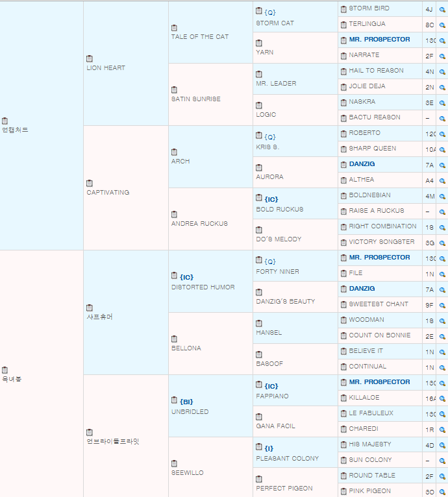Open the DANZIG link above SWEETEST CHANT
The width and height of the screenshot is (448, 497).
[x=362, y=289]
